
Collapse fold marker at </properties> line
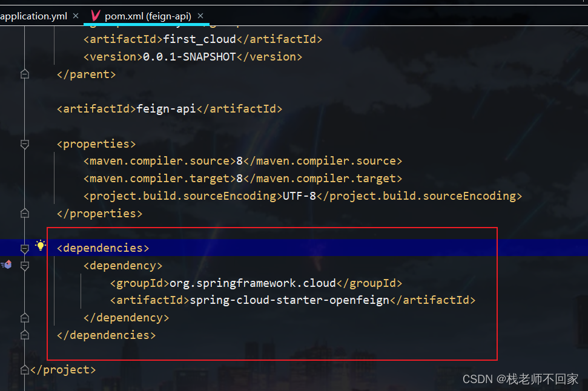click(25, 213)
